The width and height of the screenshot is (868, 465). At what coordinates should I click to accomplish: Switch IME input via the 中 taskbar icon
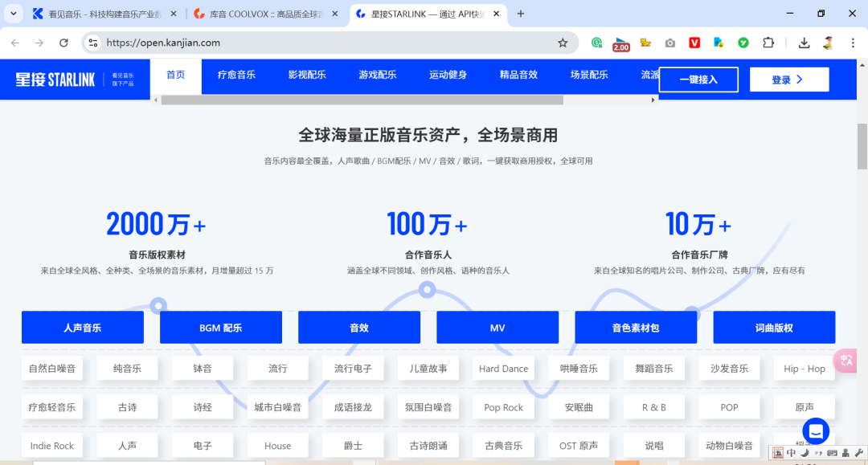(x=792, y=454)
